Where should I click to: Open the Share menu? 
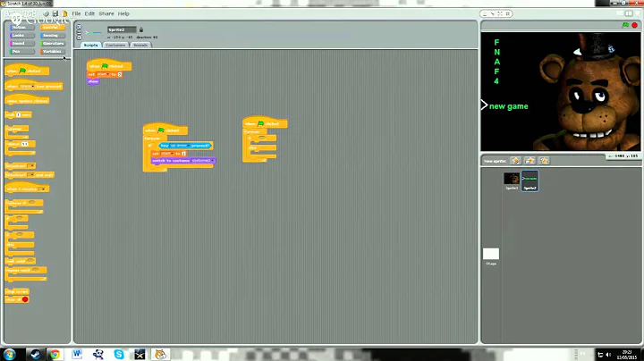click(106, 13)
